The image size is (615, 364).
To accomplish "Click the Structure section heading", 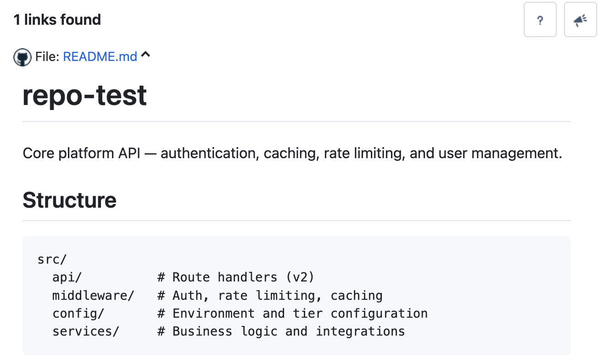I will point(70,200).
